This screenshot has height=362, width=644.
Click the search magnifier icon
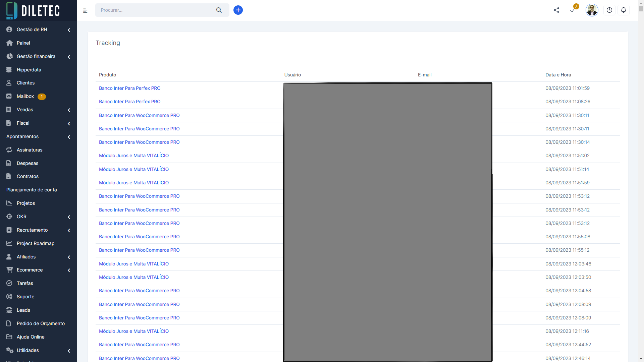click(219, 10)
